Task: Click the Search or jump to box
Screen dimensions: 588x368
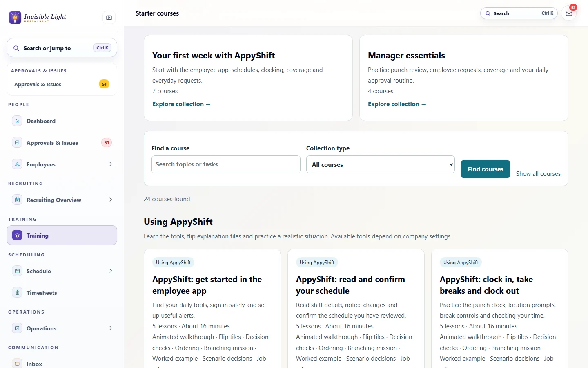Action: 62,48
